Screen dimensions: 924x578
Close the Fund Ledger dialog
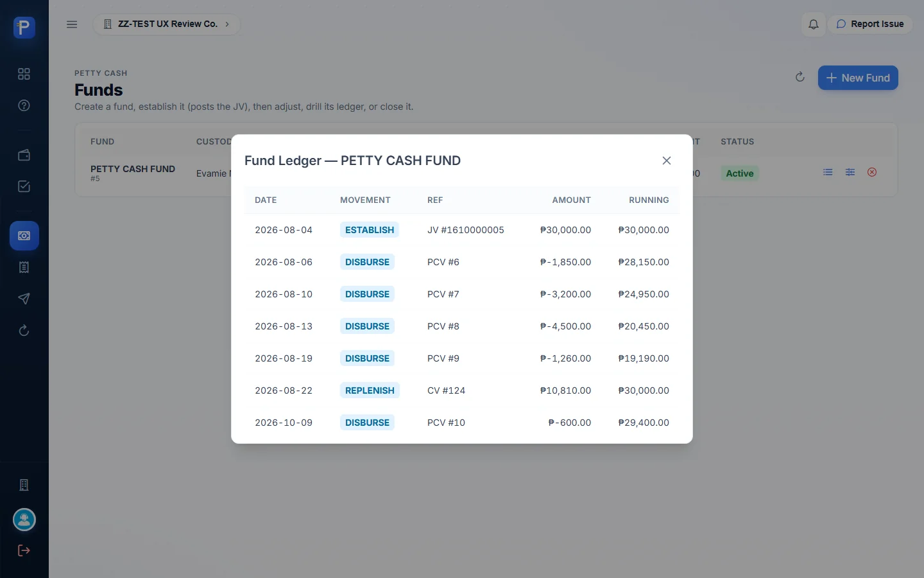point(667,161)
